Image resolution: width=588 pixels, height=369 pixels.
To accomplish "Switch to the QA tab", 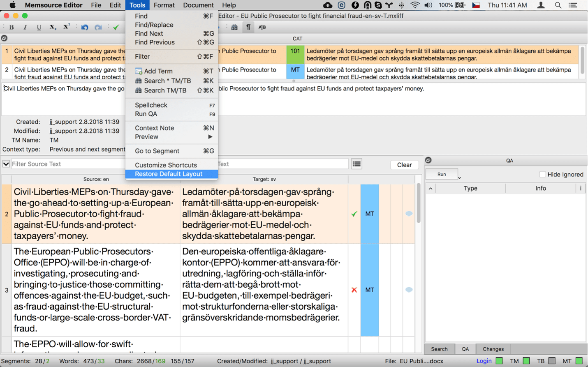I will [x=465, y=349].
